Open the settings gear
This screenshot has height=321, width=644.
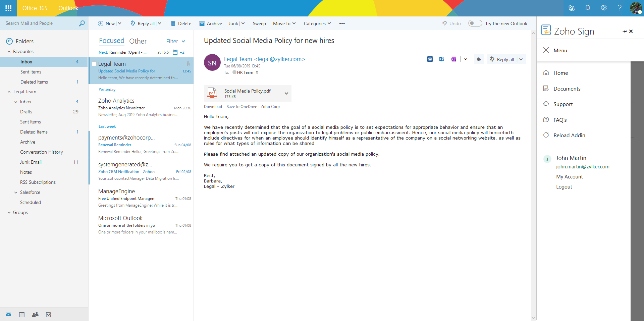pyautogui.click(x=604, y=8)
